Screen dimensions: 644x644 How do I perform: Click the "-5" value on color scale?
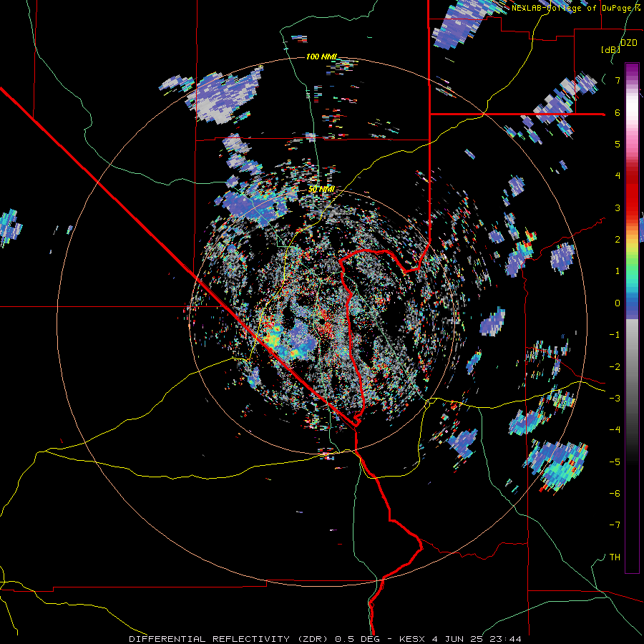pos(615,462)
